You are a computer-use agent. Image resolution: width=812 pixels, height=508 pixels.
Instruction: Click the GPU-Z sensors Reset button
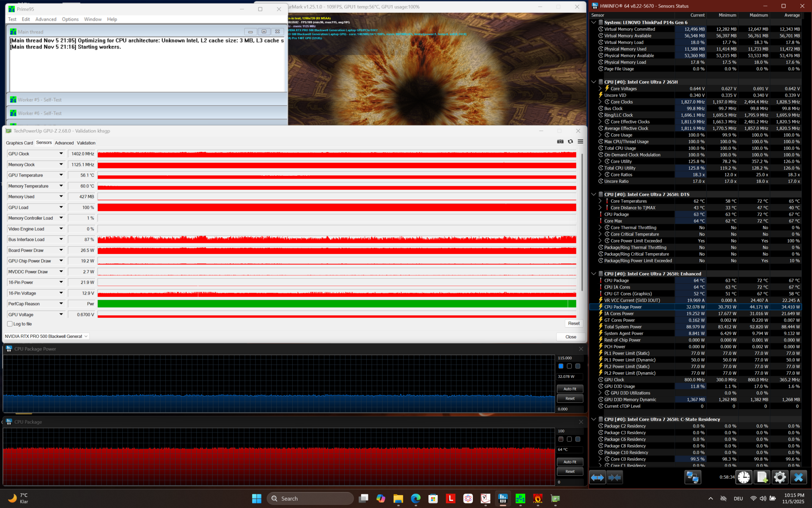click(573, 323)
